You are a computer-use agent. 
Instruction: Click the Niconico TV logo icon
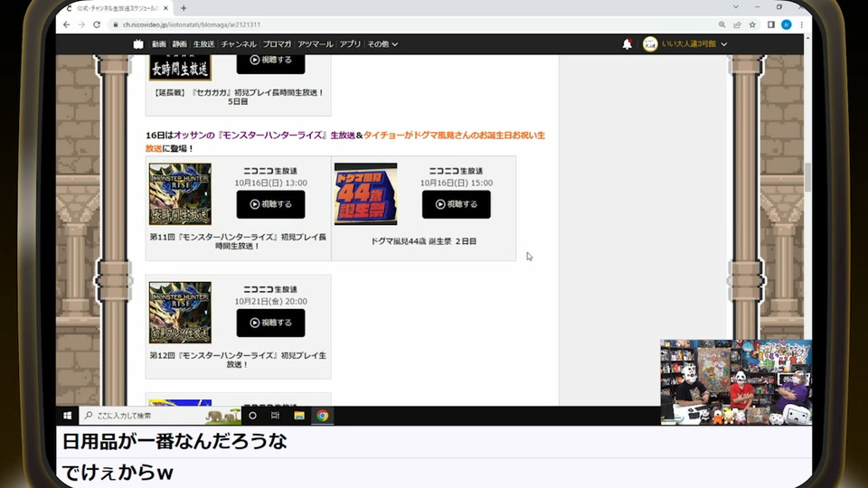tap(138, 44)
